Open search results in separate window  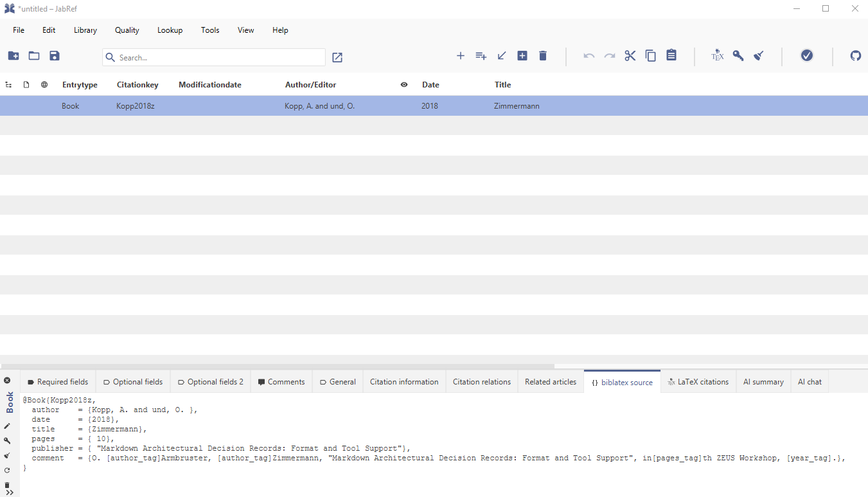[337, 57]
